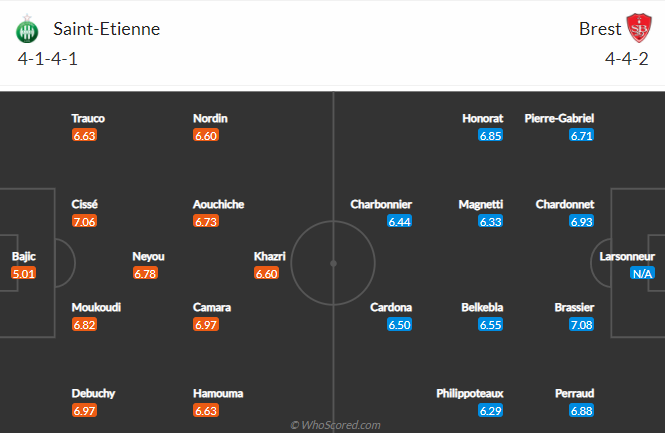This screenshot has height=433, width=665.
Task: Click the Aouchiche player name
Action: 218,204
